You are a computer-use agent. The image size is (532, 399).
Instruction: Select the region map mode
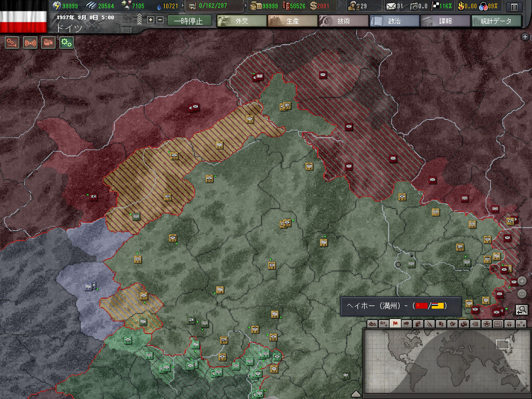pos(475,324)
